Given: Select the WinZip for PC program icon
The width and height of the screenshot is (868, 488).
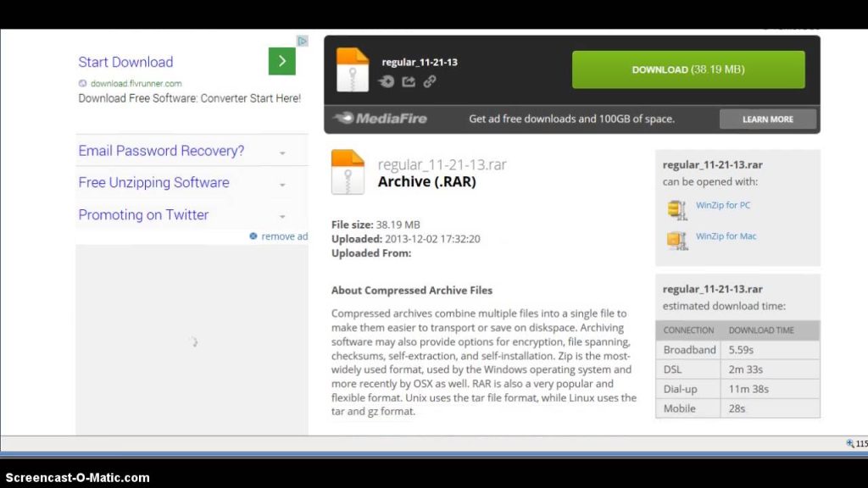Looking at the screenshot, I should (676, 208).
